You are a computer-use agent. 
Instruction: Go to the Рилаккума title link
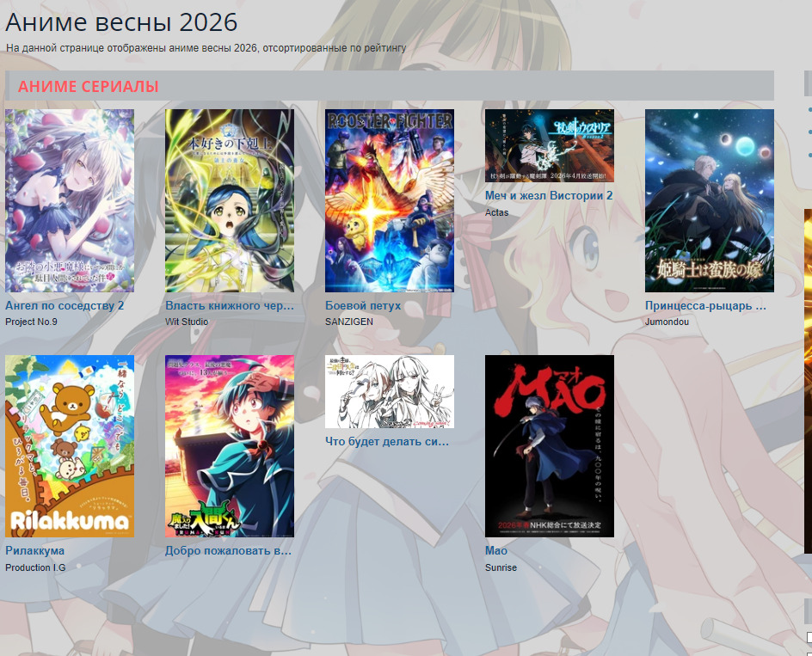click(35, 550)
